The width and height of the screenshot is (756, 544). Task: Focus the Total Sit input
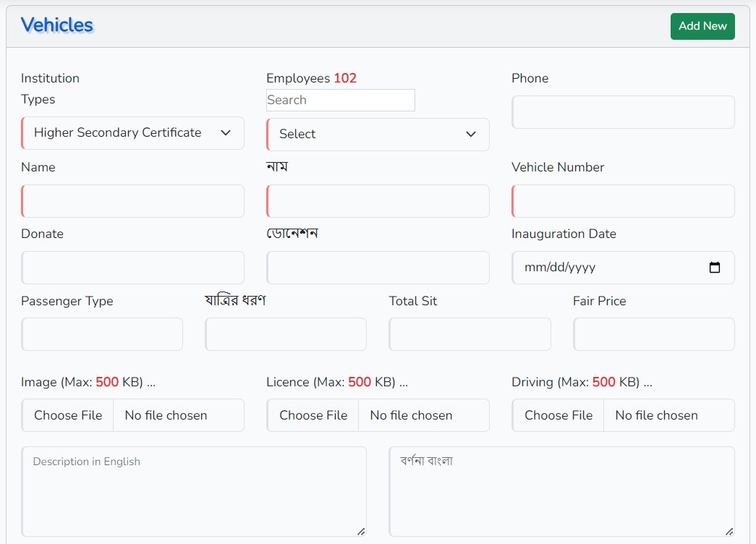click(470, 334)
